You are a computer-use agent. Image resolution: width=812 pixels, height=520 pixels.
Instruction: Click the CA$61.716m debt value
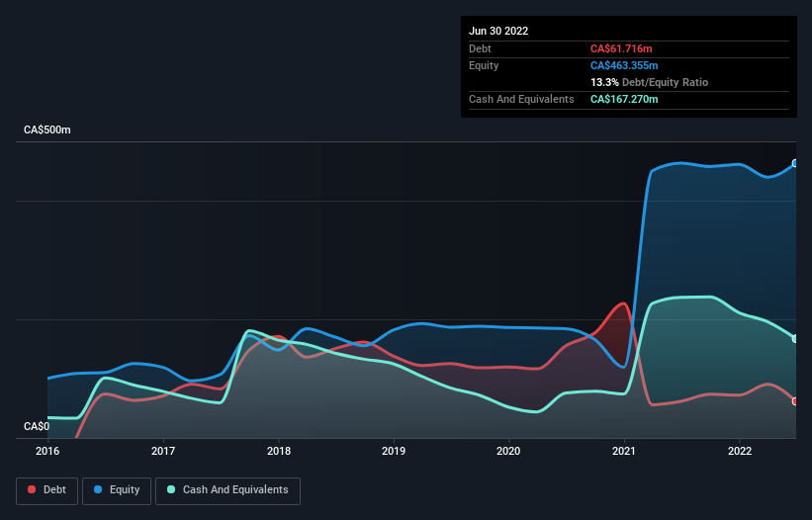tap(621, 48)
